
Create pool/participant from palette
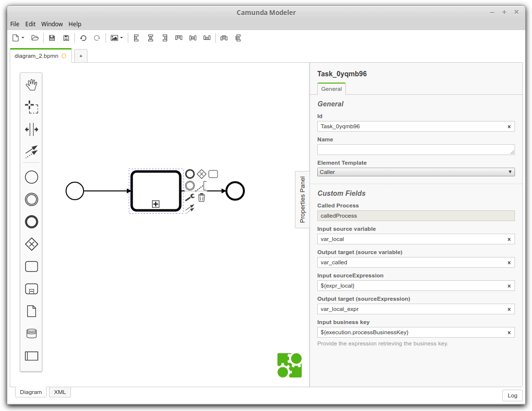click(32, 356)
